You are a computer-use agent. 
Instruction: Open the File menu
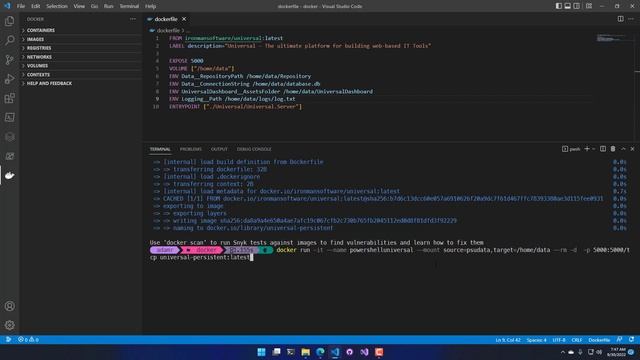pyautogui.click(x=21, y=6)
